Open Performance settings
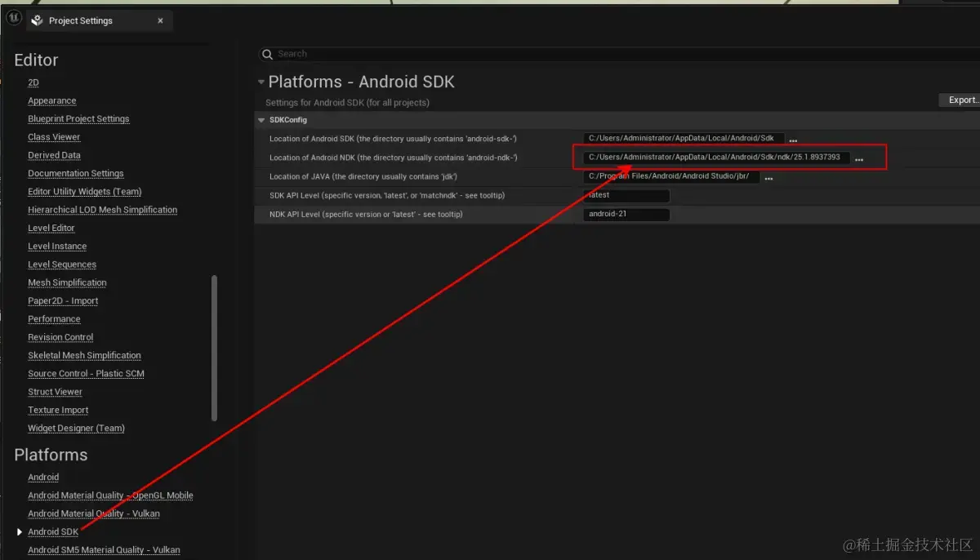980x560 pixels. click(x=54, y=319)
